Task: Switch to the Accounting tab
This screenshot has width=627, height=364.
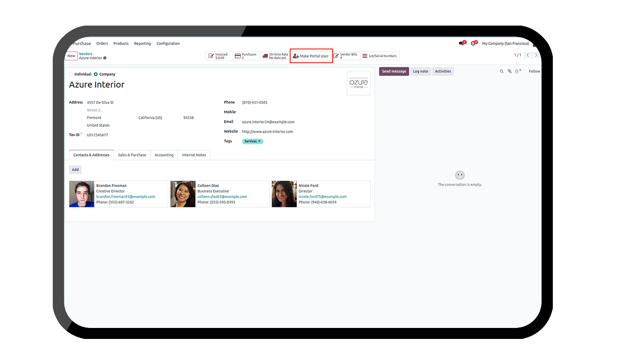Action: (164, 155)
